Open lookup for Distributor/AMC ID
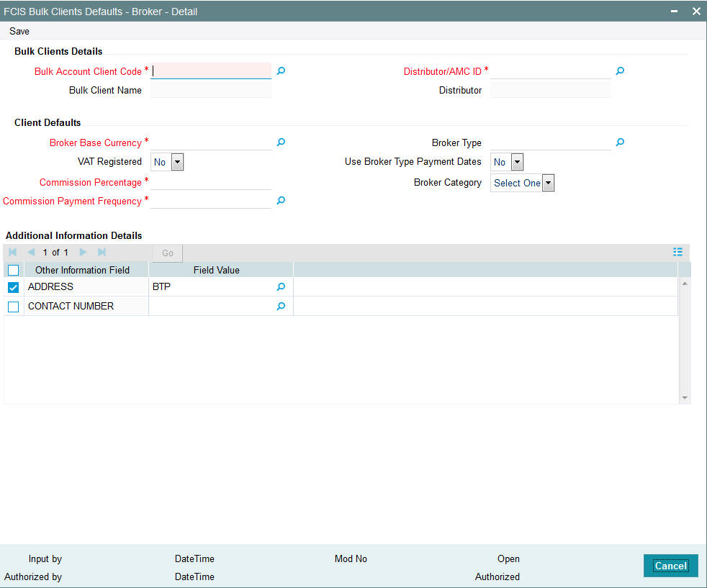 pyautogui.click(x=621, y=71)
